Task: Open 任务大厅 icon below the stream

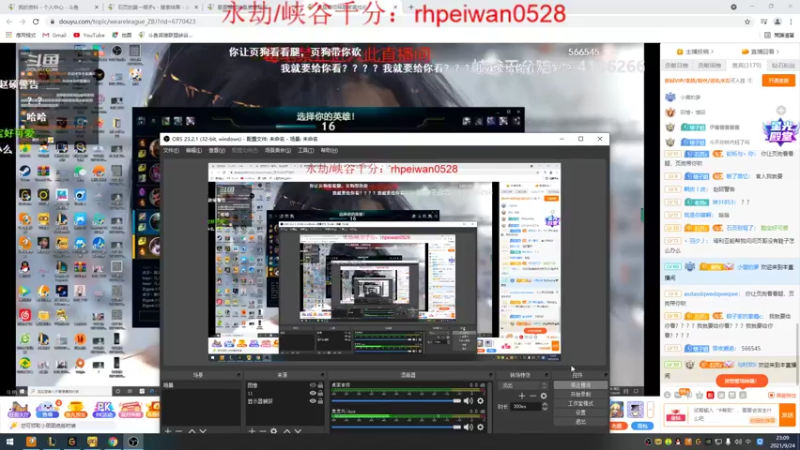Action: (19, 409)
